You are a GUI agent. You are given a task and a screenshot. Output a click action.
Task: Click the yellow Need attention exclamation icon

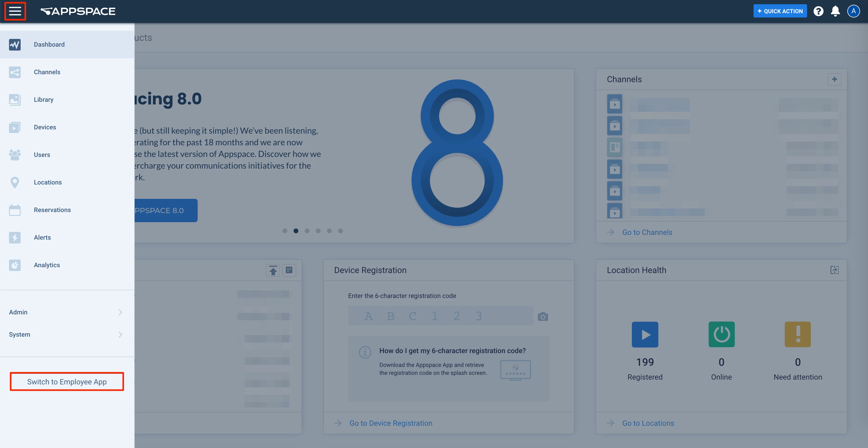pos(798,334)
